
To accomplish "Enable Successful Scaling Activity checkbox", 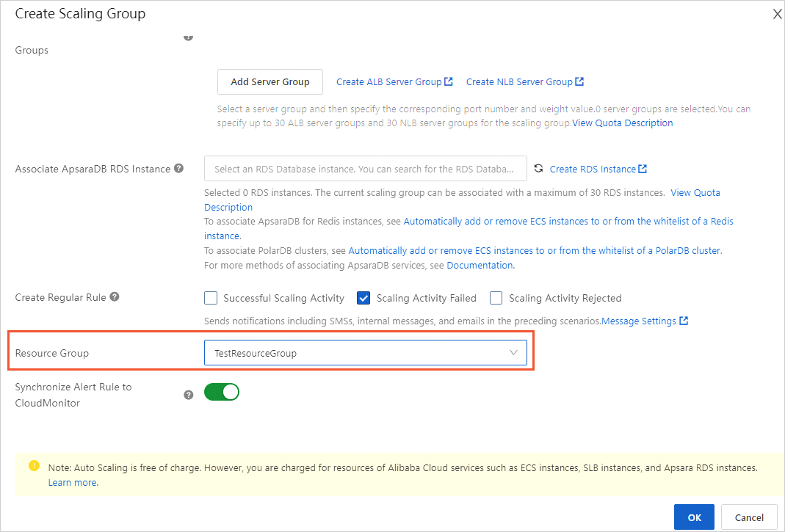I will (x=211, y=298).
